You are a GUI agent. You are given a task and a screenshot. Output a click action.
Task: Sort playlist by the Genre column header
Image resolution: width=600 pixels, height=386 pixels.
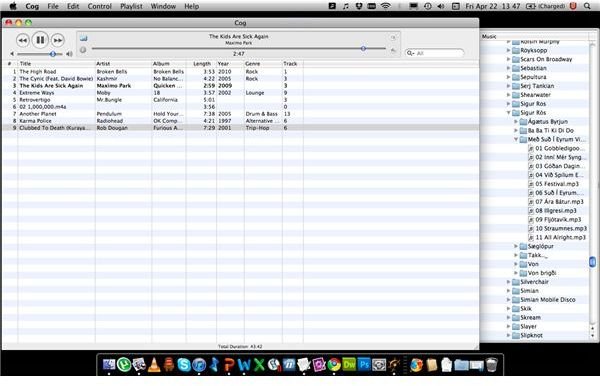tap(263, 64)
